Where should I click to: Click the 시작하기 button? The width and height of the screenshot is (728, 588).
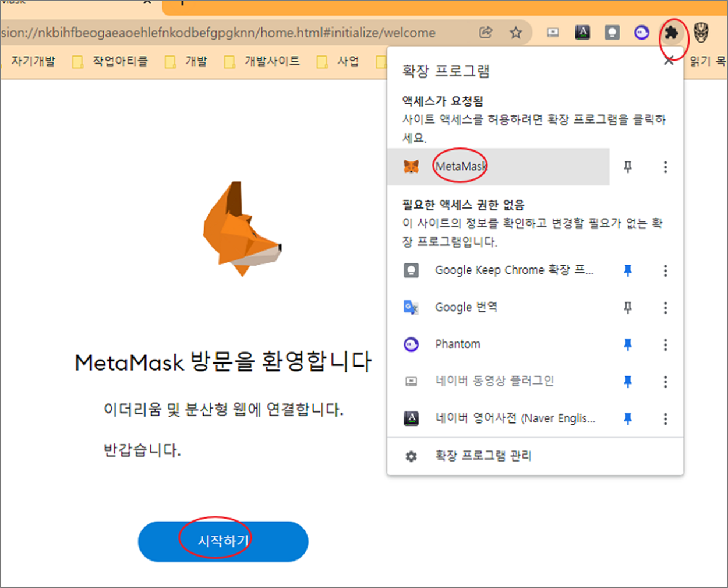tap(223, 541)
